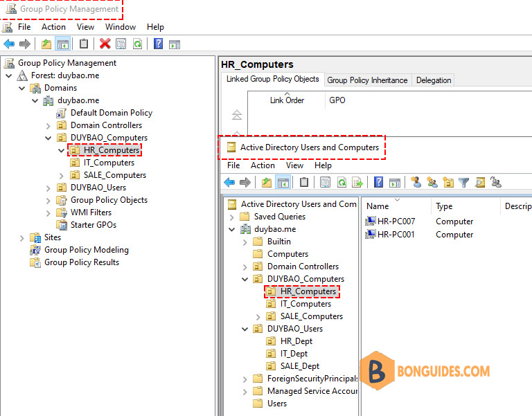Switch to the Delegation tab
Image resolution: width=532 pixels, height=416 pixels.
(x=434, y=80)
